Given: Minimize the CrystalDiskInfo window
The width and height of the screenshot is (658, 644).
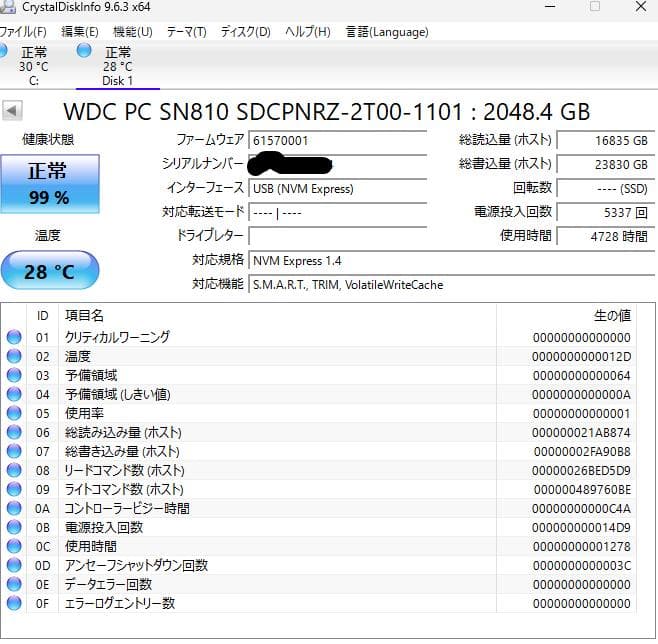Looking at the screenshot, I should [x=550, y=6].
